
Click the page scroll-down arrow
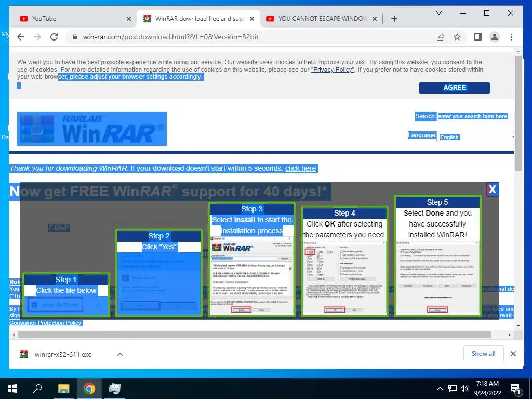[x=518, y=326]
